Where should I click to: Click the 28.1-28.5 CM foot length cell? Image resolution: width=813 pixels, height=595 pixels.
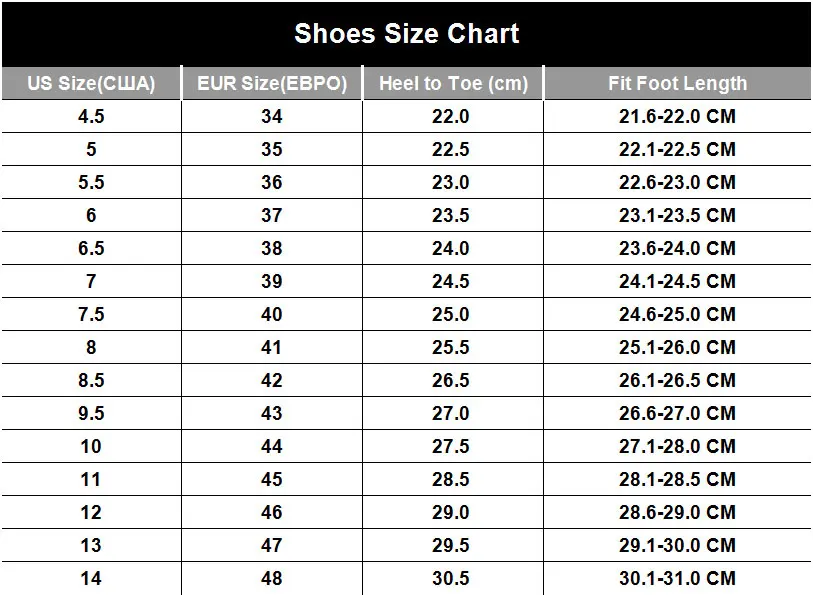[677, 479]
